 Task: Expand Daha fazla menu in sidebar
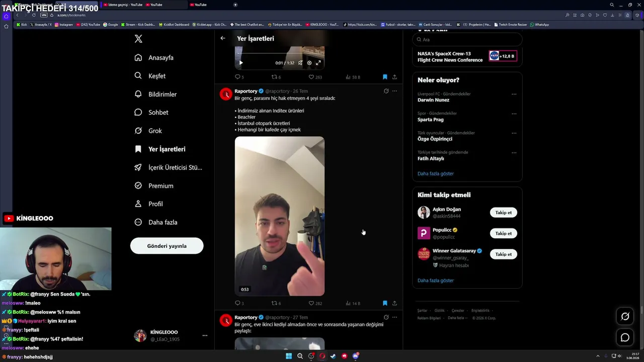(x=156, y=222)
